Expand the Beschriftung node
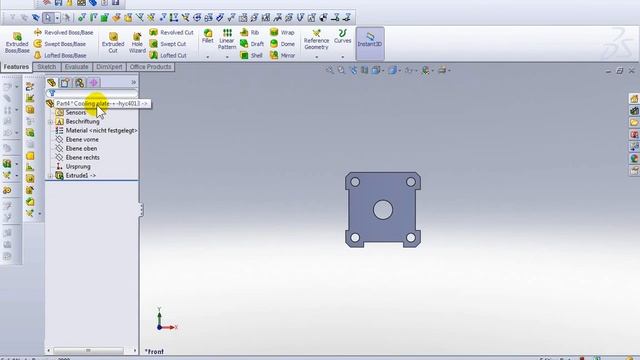Image resolution: width=640 pixels, height=360 pixels. (50, 122)
